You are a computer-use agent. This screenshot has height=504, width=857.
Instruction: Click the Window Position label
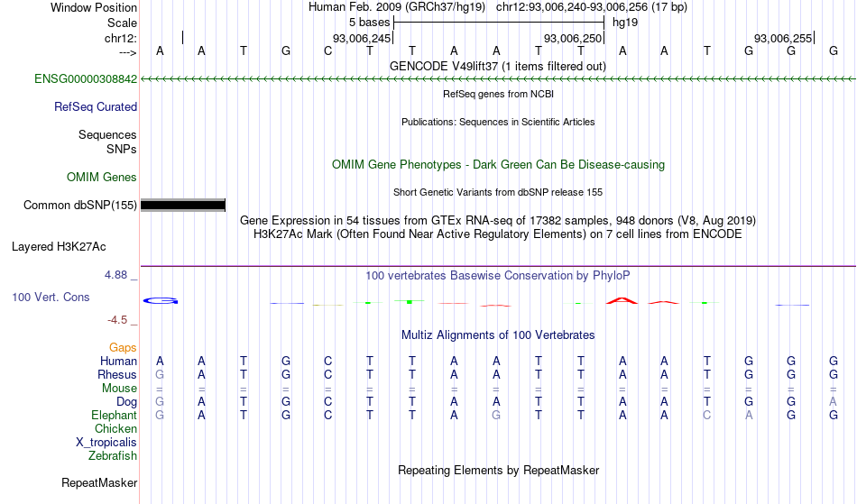(94, 7)
